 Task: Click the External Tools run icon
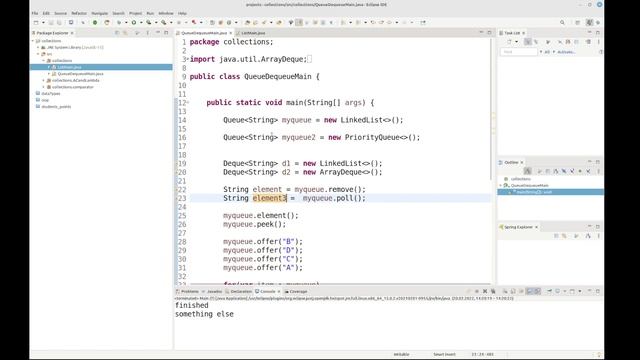(163, 22)
